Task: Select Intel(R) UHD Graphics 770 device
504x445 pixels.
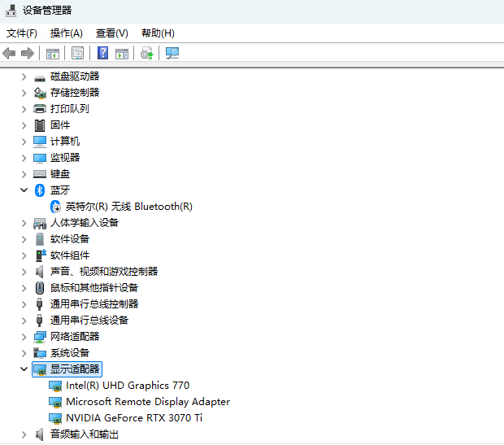Action: tap(127, 385)
